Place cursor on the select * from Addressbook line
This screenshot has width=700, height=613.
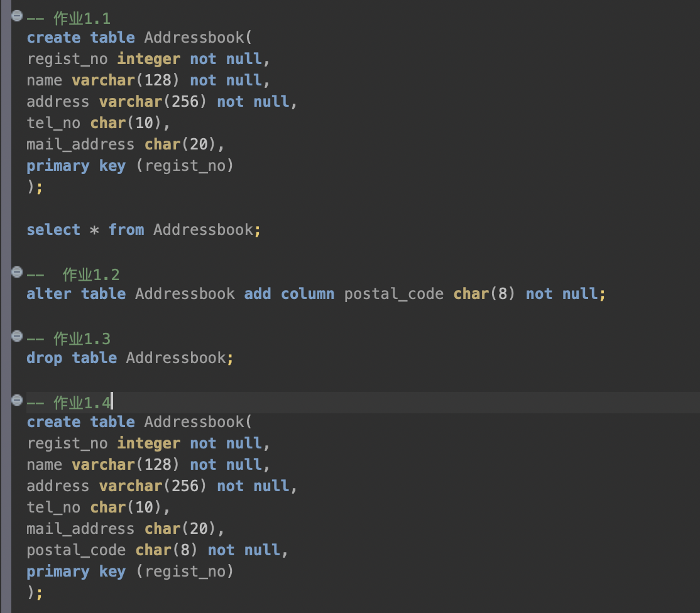[x=144, y=230]
